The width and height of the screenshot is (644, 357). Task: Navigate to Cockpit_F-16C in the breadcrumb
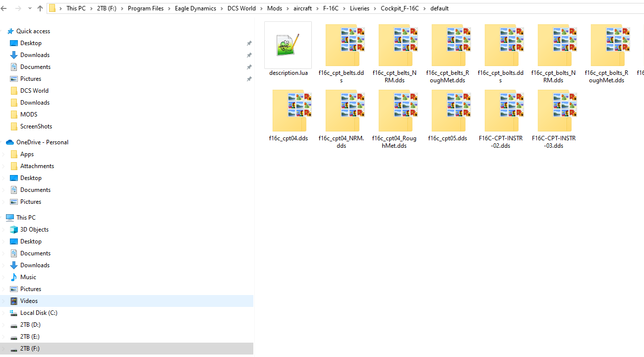pos(400,8)
